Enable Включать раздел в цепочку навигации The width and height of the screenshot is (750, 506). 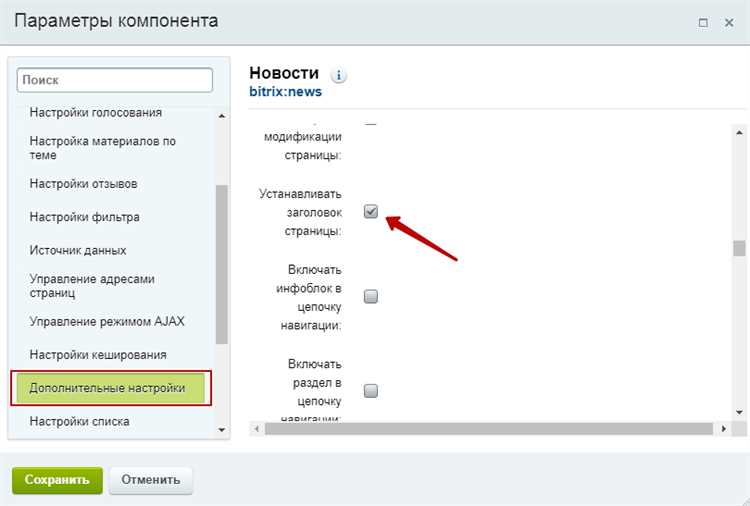[371, 391]
